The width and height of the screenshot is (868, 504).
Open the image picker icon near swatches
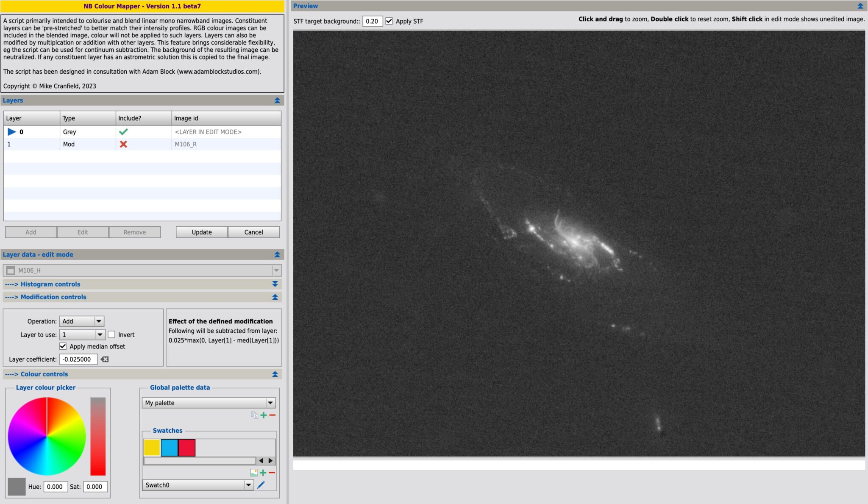pyautogui.click(x=254, y=472)
